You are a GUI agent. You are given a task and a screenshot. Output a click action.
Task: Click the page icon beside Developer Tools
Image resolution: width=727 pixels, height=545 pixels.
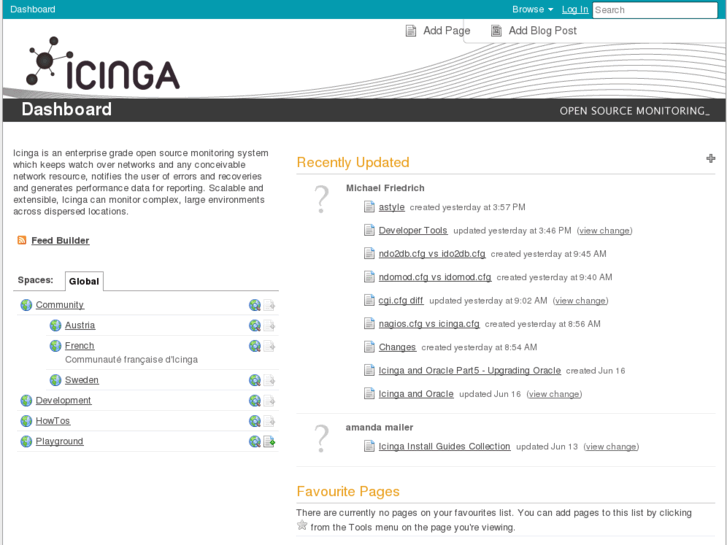(x=369, y=230)
